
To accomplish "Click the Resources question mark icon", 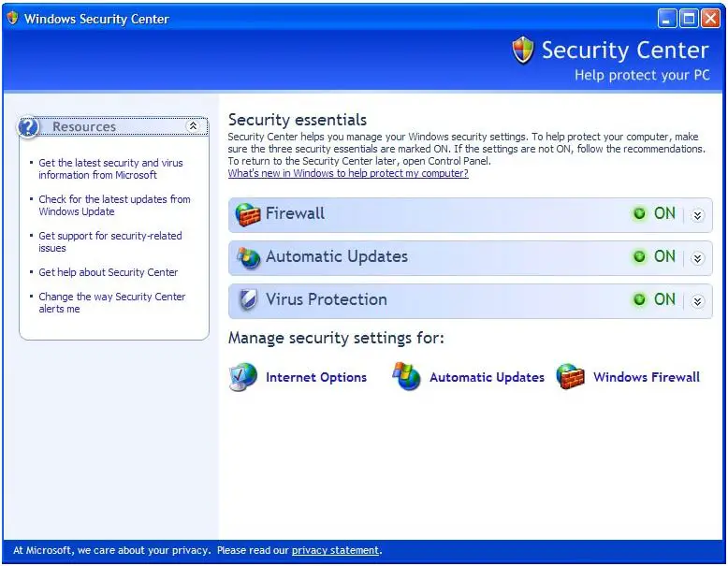I will click(28, 126).
